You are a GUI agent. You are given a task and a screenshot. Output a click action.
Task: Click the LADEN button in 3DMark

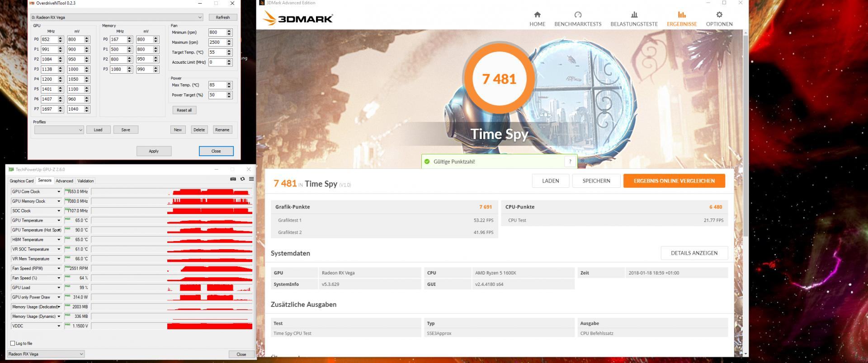tap(550, 181)
